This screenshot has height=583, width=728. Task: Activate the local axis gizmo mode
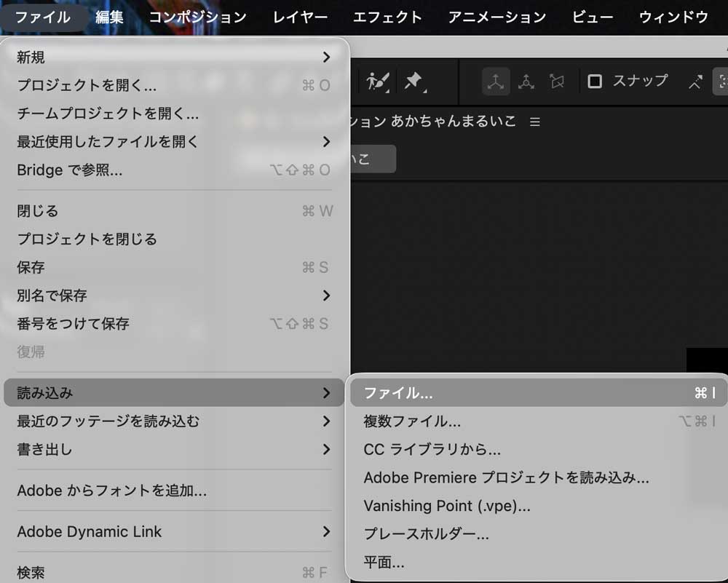coord(497,81)
